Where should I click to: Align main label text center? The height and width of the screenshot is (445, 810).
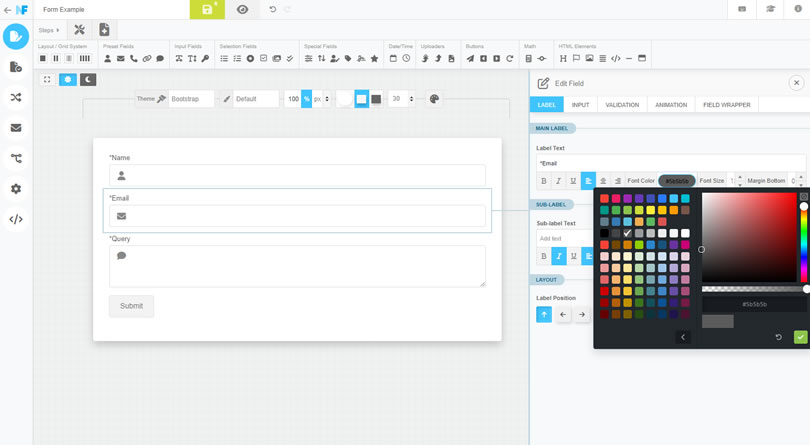(x=603, y=181)
